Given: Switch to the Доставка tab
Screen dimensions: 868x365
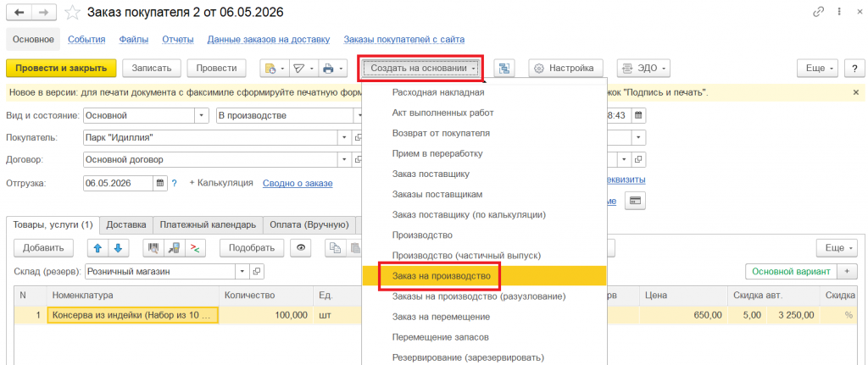Looking at the screenshot, I should [126, 224].
